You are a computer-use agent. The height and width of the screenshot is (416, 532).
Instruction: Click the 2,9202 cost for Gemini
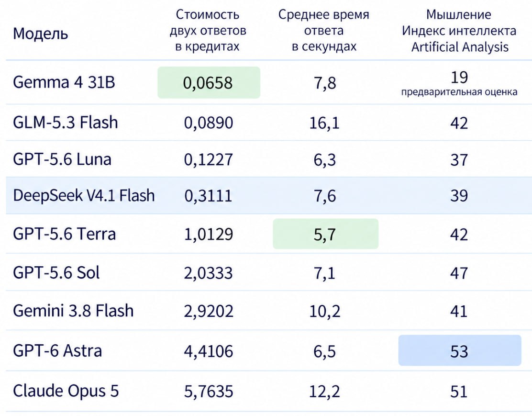point(209,311)
